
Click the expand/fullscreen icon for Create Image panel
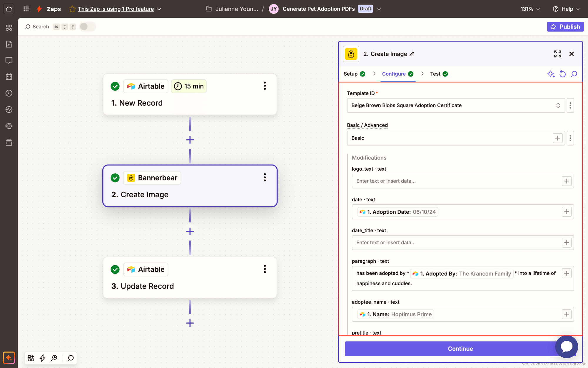[557, 53]
